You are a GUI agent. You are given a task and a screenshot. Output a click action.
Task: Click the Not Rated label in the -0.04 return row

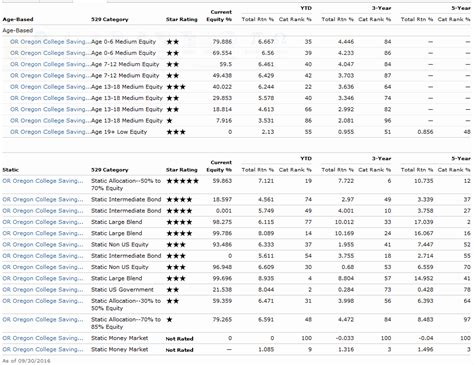179,339
